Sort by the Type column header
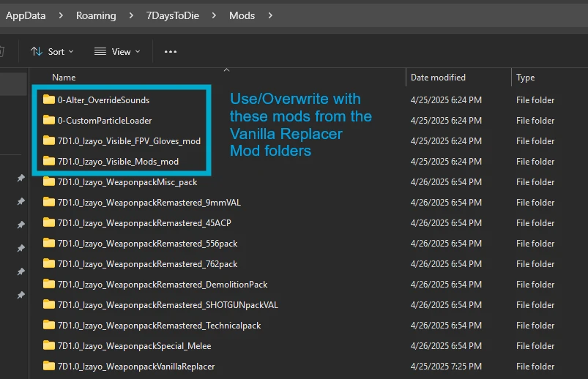 525,78
